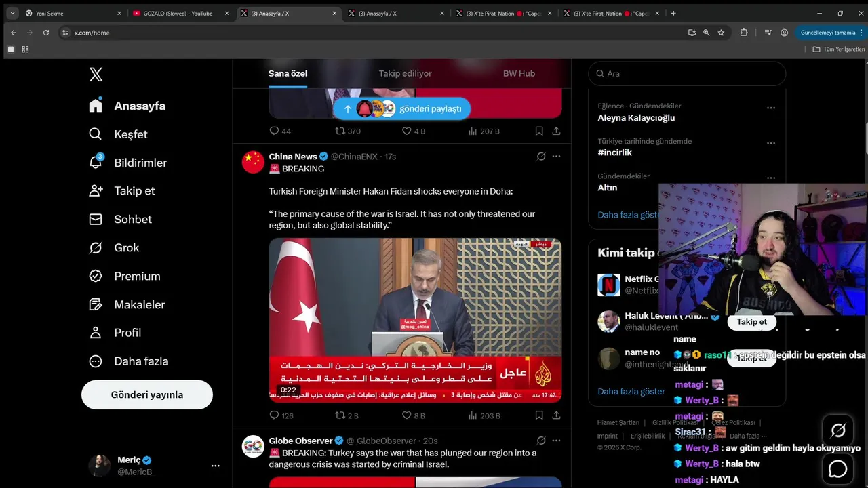Open Premium page
Image resolution: width=868 pixels, height=488 pixels.
pyautogui.click(x=125, y=276)
